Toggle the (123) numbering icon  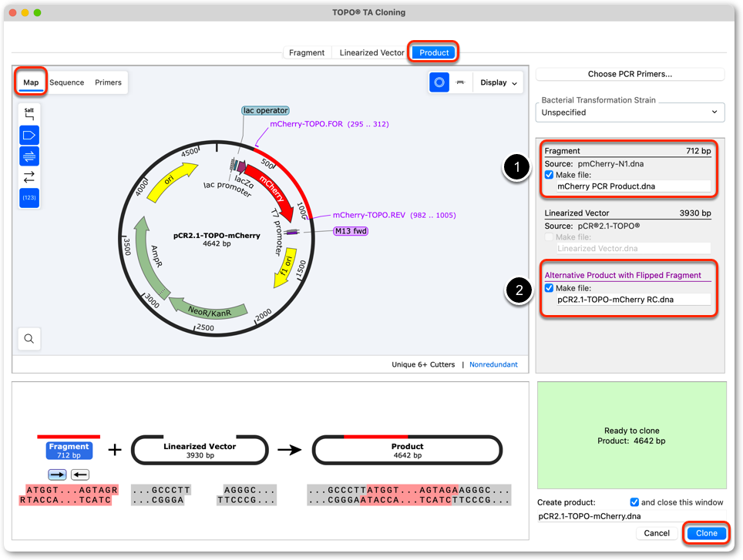click(x=29, y=198)
